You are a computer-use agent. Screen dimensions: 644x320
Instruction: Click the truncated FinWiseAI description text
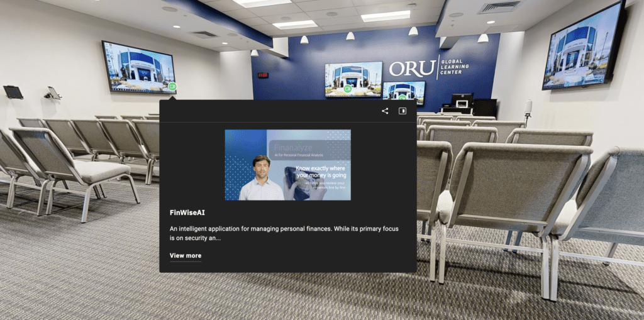284,233
